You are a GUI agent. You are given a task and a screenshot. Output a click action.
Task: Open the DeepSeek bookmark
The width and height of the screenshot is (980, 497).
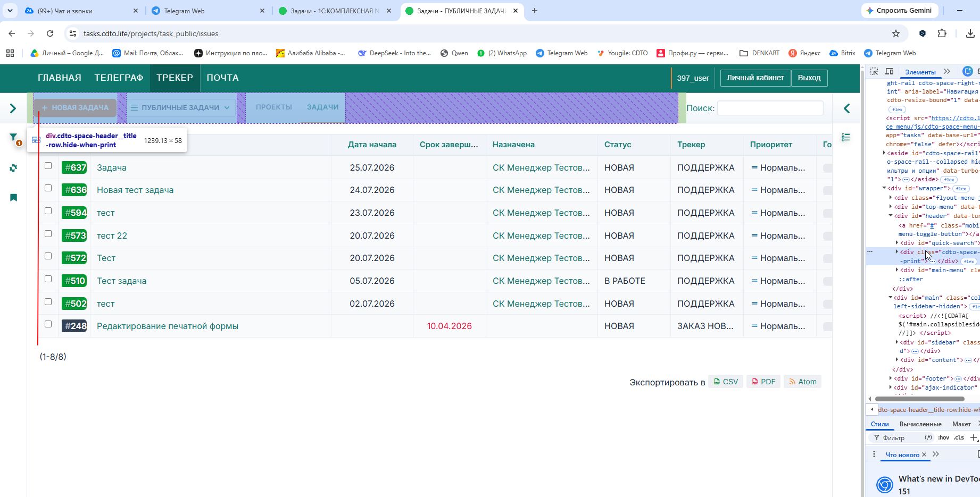(394, 53)
